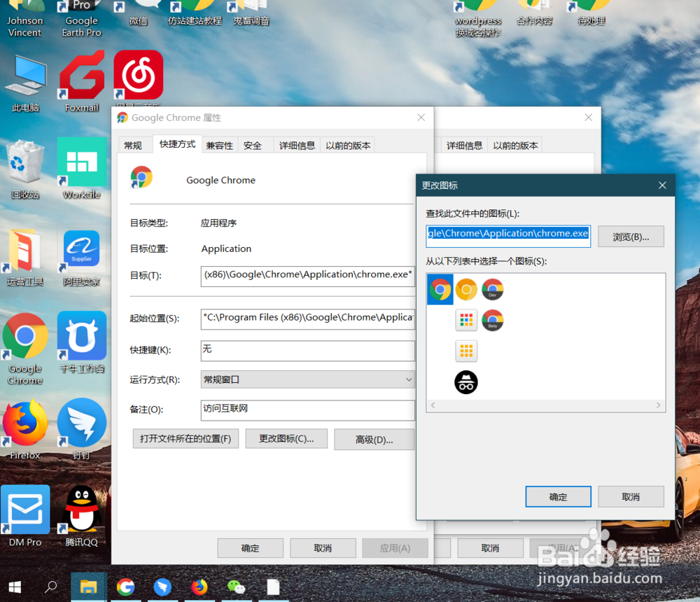
Task: Click the icon file path field
Action: tap(508, 236)
